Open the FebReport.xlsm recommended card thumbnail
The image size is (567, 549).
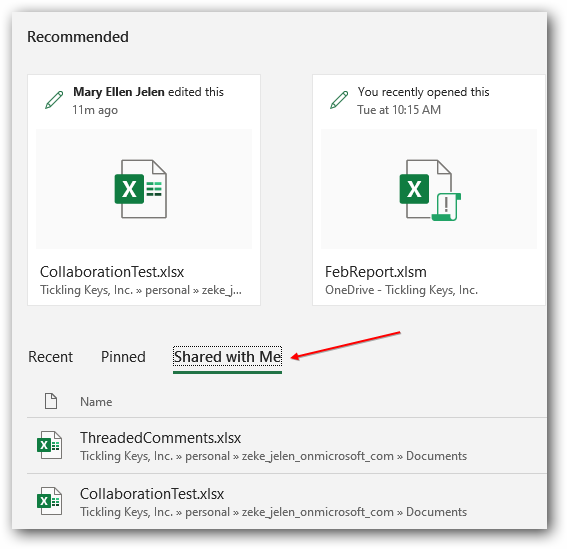point(429,189)
